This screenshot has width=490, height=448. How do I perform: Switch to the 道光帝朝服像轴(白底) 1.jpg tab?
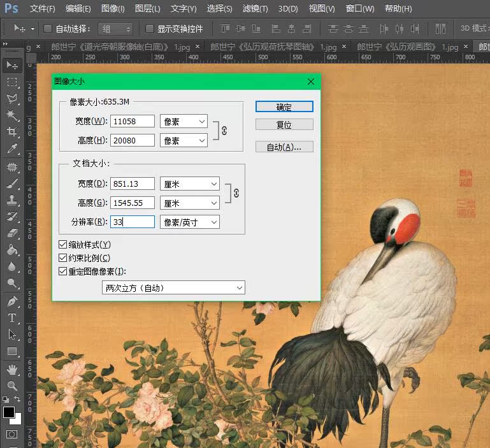point(120,47)
